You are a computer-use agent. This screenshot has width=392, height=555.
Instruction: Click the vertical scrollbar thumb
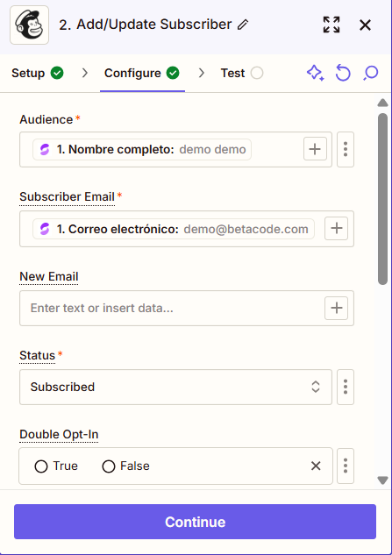point(383,199)
